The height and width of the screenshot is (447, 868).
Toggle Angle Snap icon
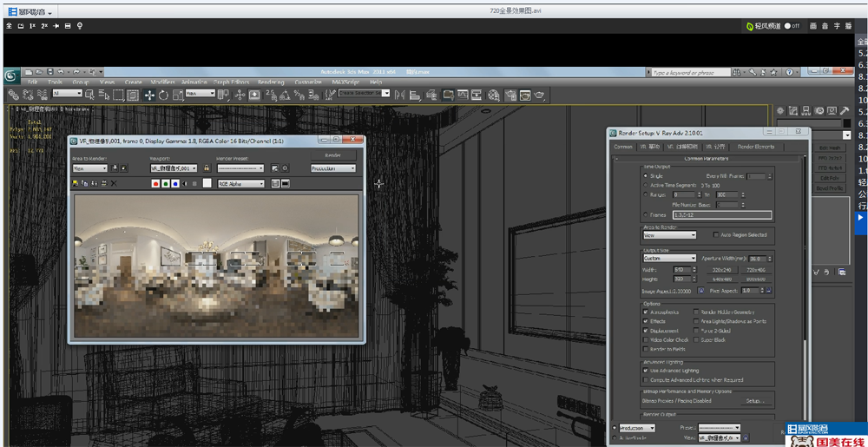[285, 95]
